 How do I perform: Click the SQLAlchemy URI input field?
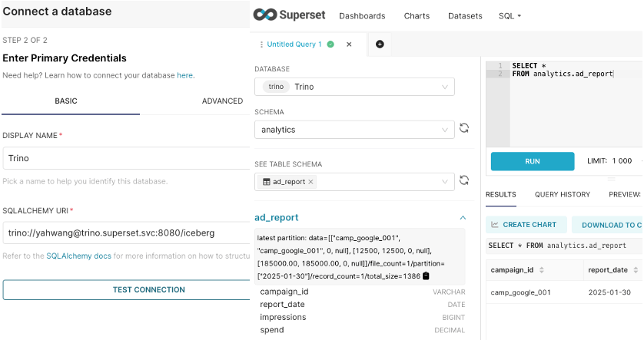point(127,233)
